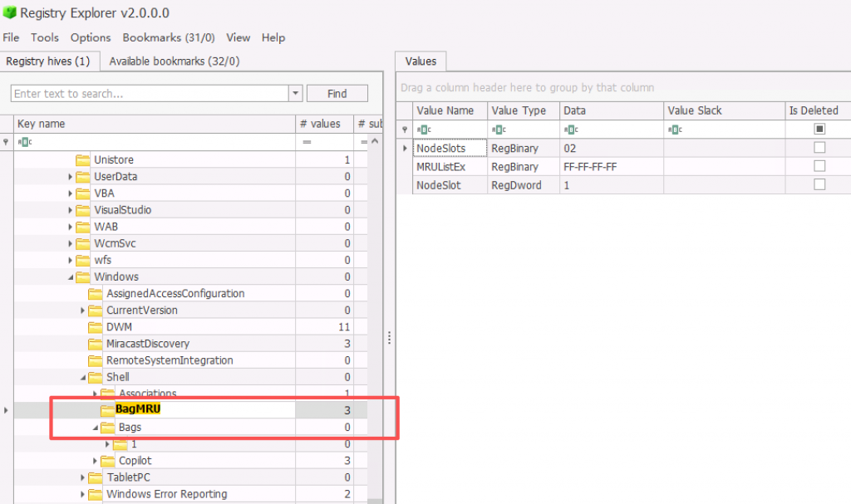The height and width of the screenshot is (504, 851).
Task: Expand the CurrentVersion tree node
Action: (82, 311)
